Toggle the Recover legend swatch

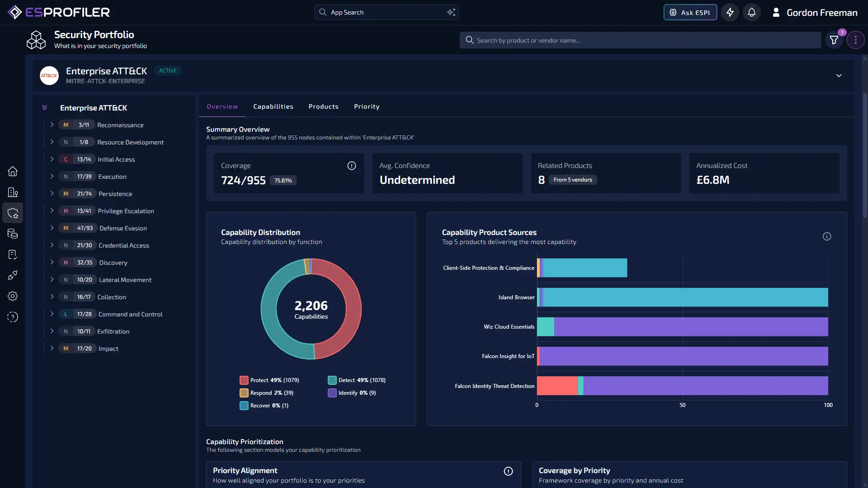pyautogui.click(x=244, y=405)
